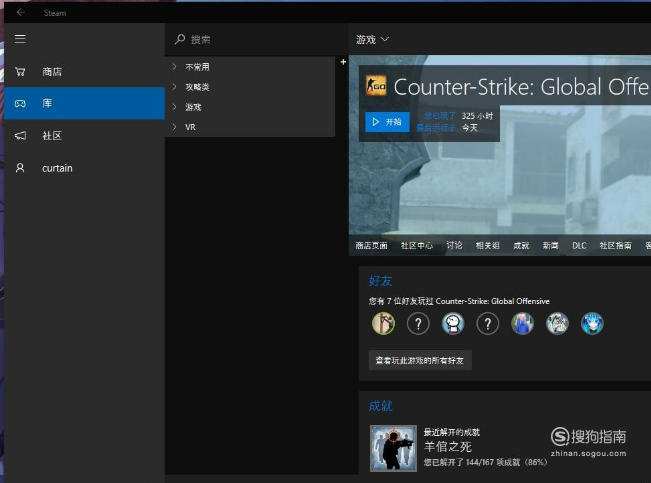
Task: Open the DLC tab
Action: [579, 245]
